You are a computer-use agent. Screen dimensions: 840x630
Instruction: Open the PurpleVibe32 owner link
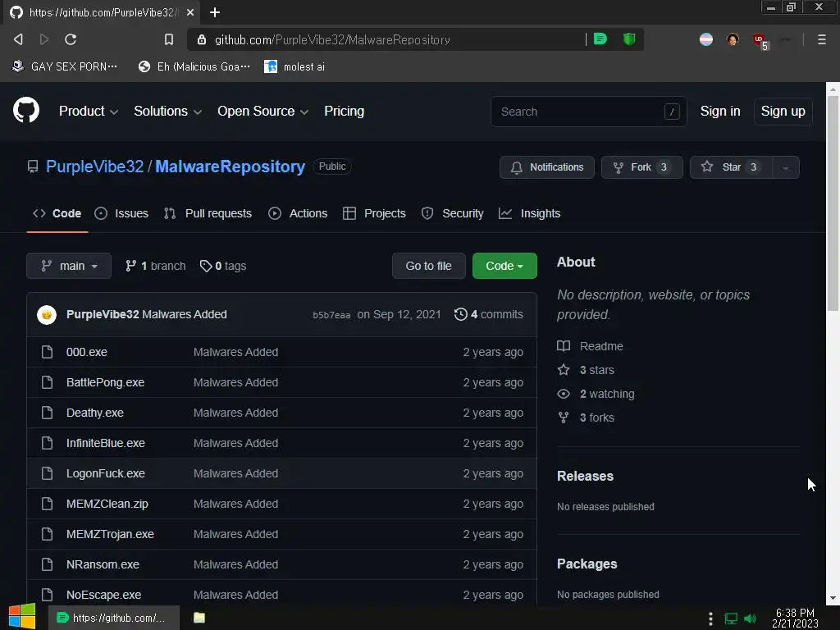[x=95, y=166]
